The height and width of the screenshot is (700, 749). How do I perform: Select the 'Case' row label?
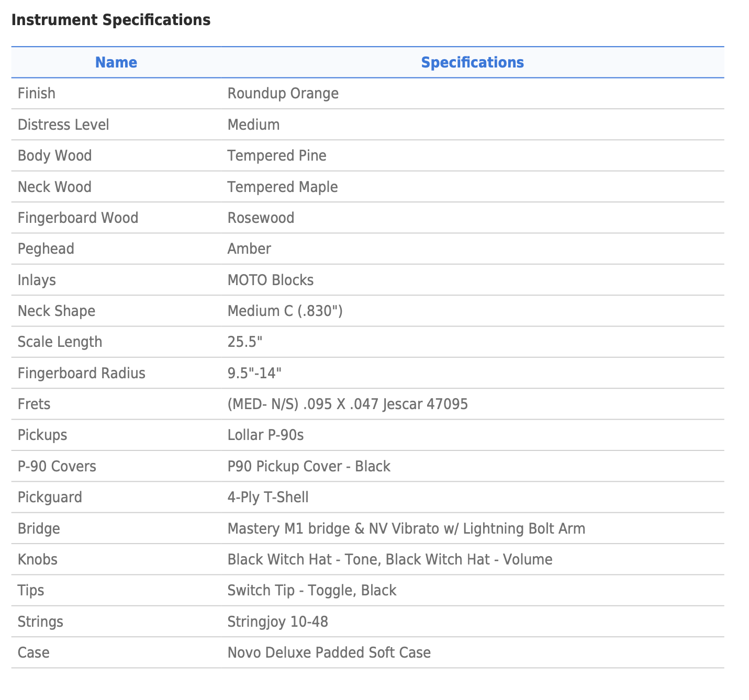pyautogui.click(x=33, y=652)
